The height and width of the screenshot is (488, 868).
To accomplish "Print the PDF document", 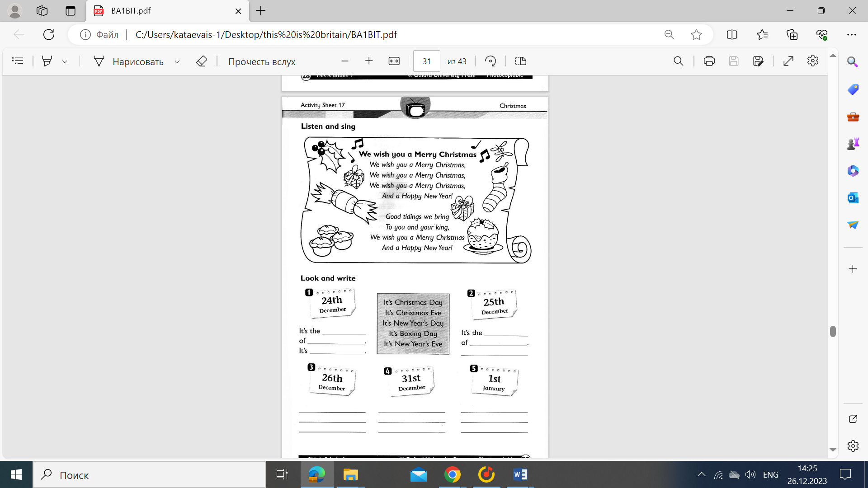I will [709, 61].
